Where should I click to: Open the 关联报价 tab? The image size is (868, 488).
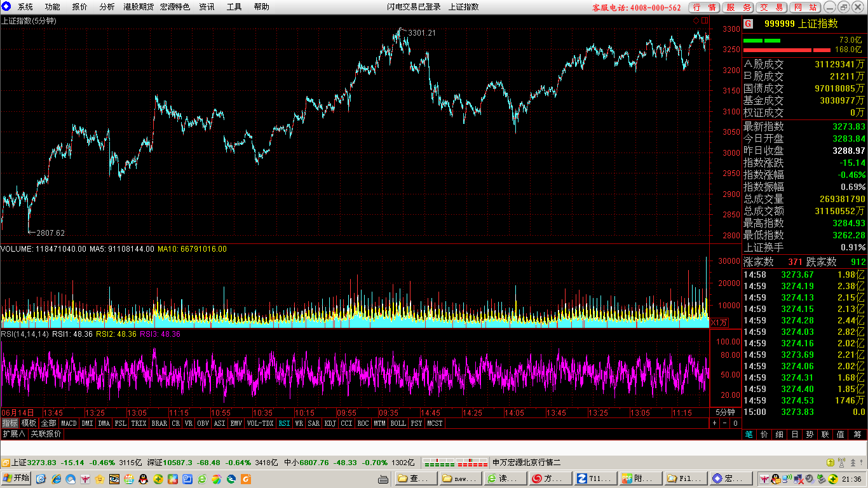(x=46, y=434)
